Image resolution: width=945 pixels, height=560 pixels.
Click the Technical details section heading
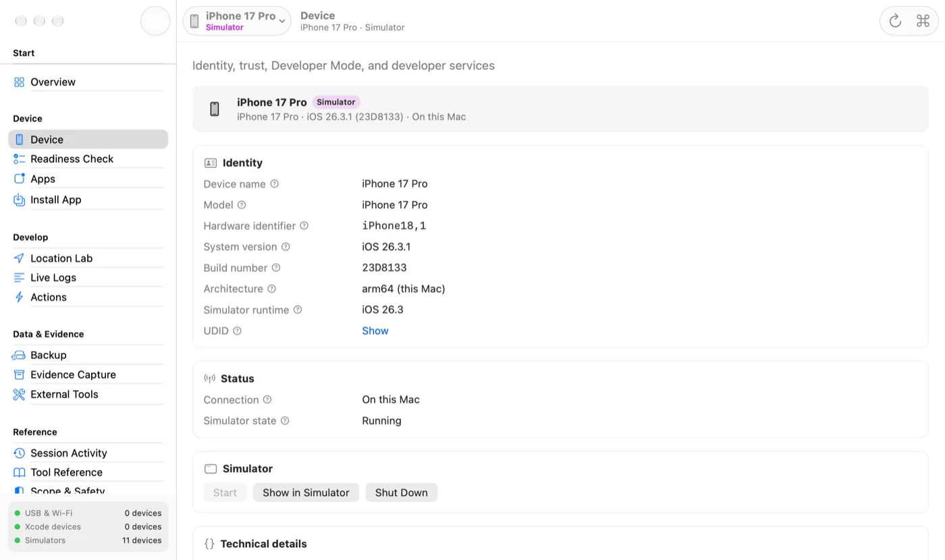(x=263, y=544)
